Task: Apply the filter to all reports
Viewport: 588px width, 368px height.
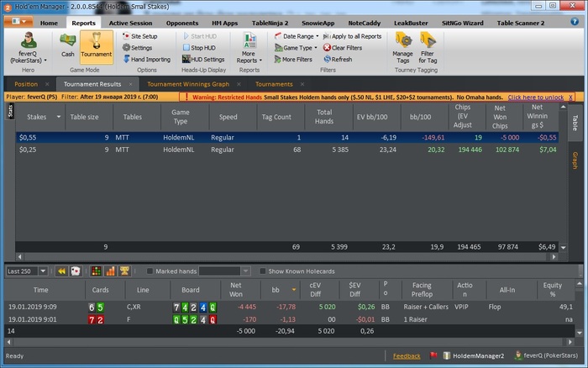Action: 352,36
